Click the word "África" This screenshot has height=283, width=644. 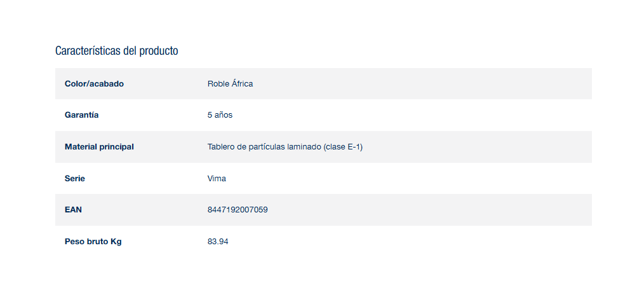click(x=242, y=84)
